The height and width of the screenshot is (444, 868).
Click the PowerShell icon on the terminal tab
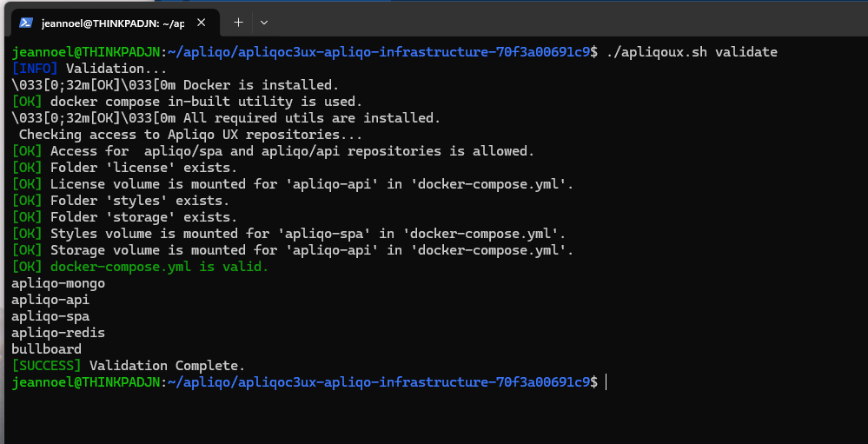(x=27, y=23)
